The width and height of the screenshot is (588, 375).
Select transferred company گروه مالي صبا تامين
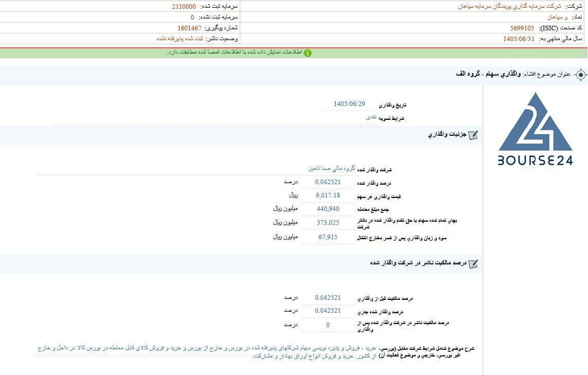[331, 168]
